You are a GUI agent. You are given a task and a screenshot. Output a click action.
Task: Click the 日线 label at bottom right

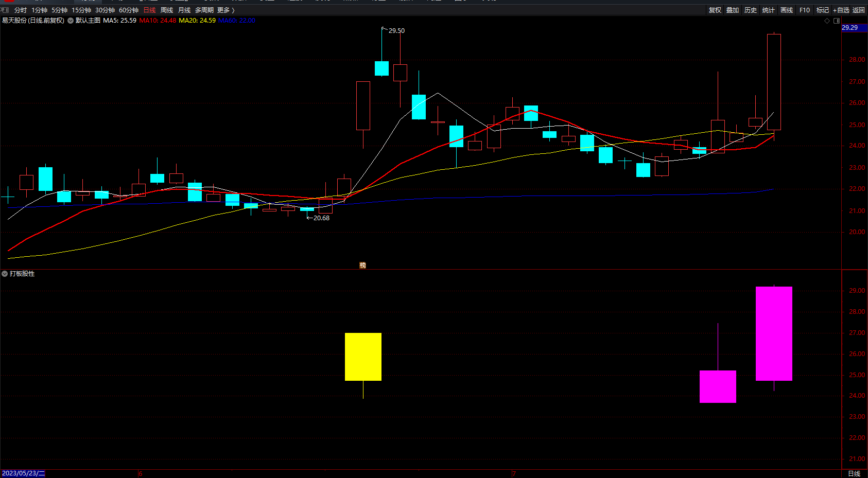click(854, 473)
